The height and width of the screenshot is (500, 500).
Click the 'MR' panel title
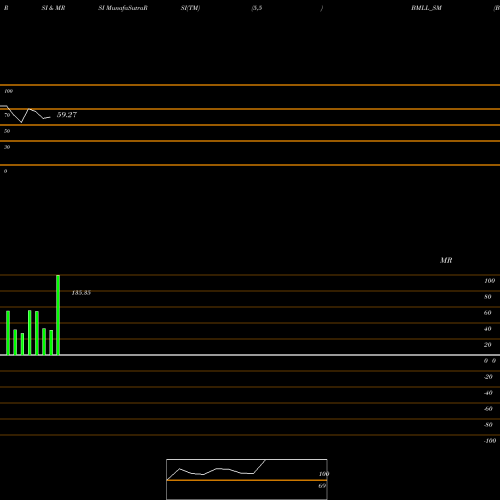coord(446,260)
